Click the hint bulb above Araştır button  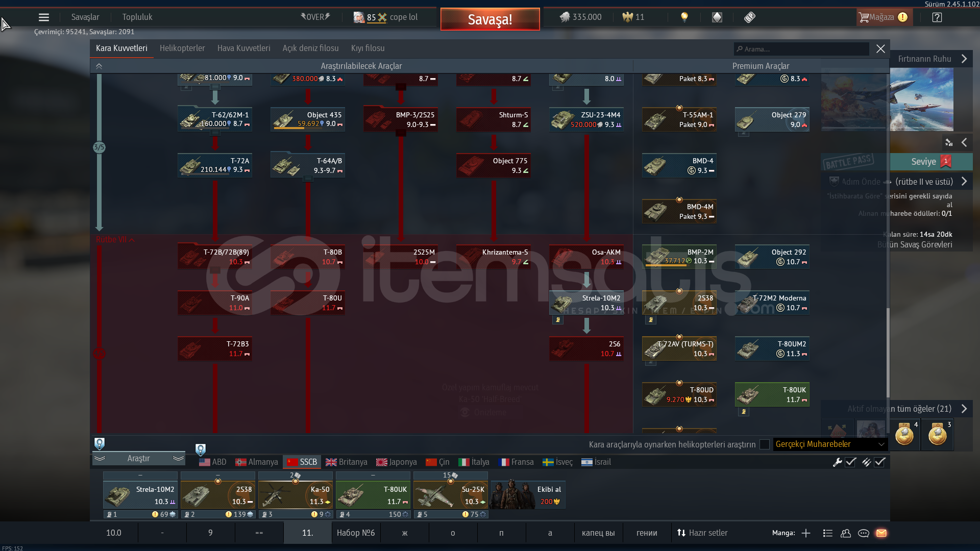pyautogui.click(x=100, y=443)
